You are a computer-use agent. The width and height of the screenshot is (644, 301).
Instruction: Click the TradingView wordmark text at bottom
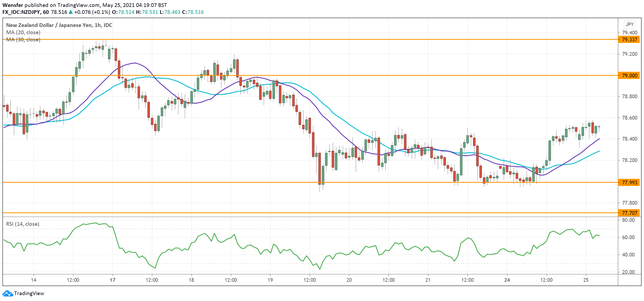29,294
